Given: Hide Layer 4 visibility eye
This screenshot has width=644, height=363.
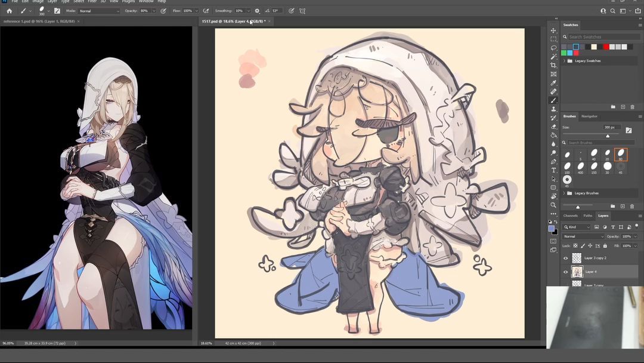Looking at the screenshot, I should tap(566, 272).
